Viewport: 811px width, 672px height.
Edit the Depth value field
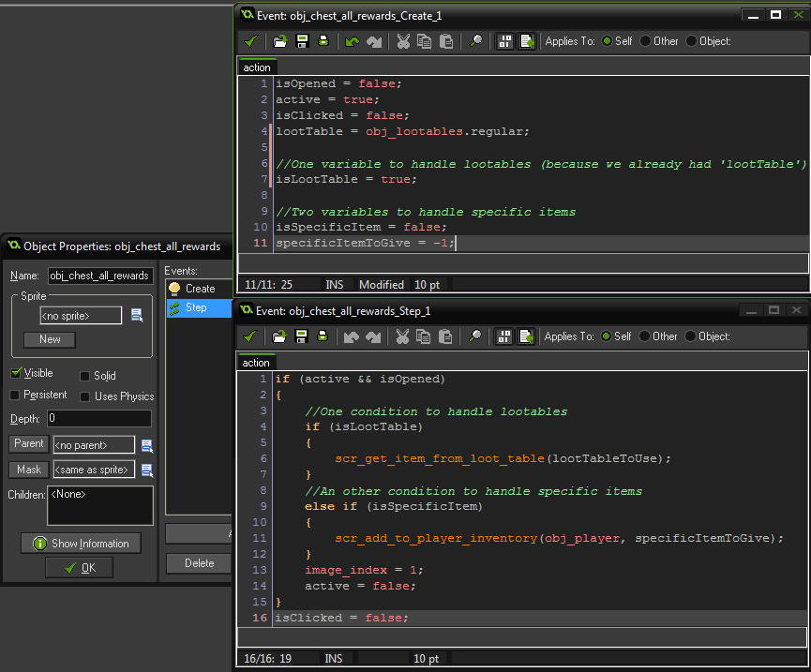[x=99, y=418]
